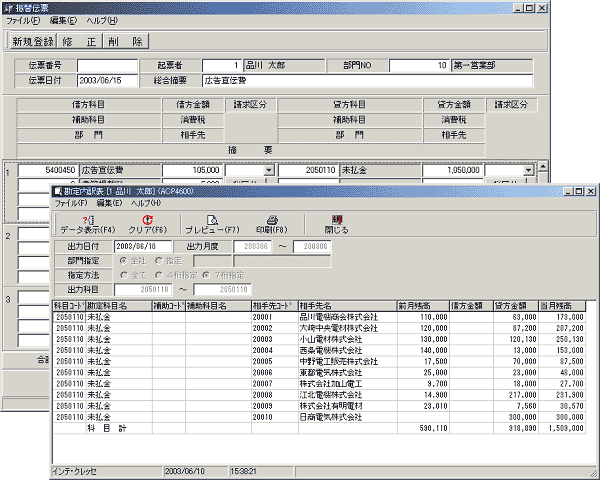
Task: Select the 指定 radio button for 部門指定
Action: (158, 261)
